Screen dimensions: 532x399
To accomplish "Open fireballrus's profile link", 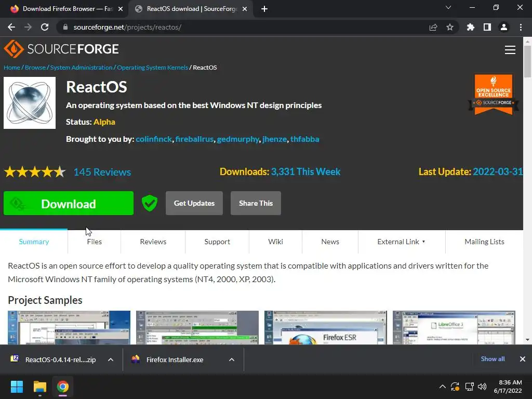I will point(194,139).
